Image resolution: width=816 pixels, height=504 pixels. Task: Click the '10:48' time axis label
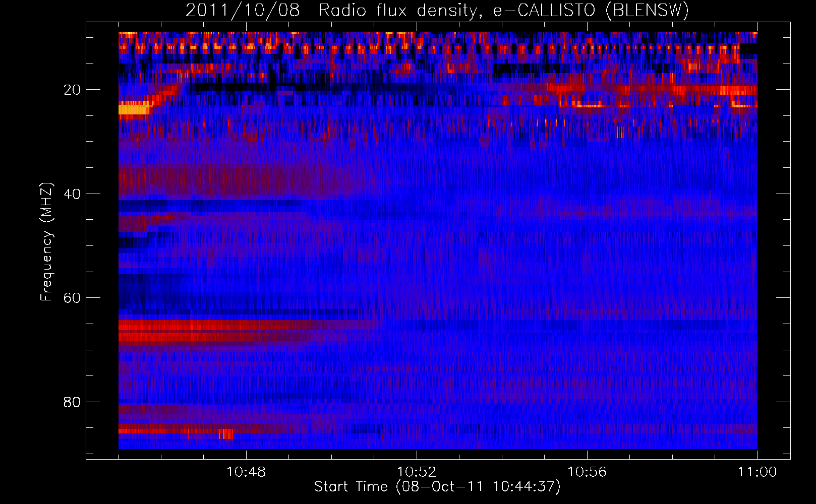click(246, 472)
